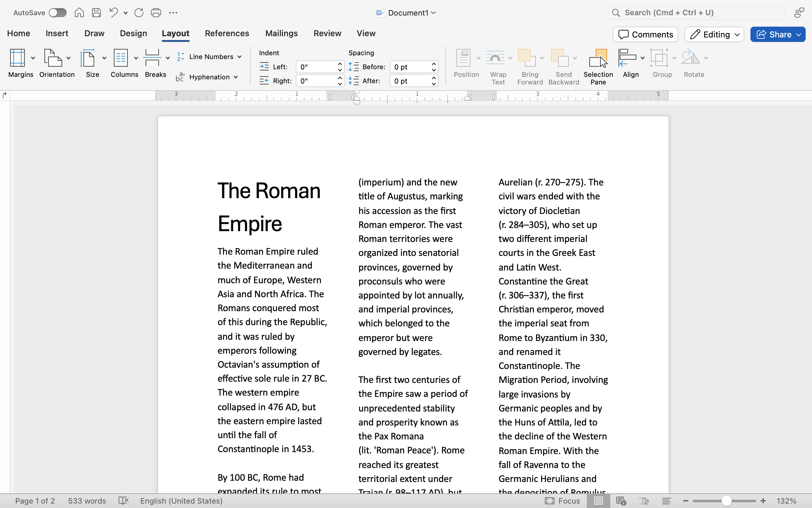Open the Editing mode dropdown
The height and width of the screenshot is (508, 812).
pos(714,35)
